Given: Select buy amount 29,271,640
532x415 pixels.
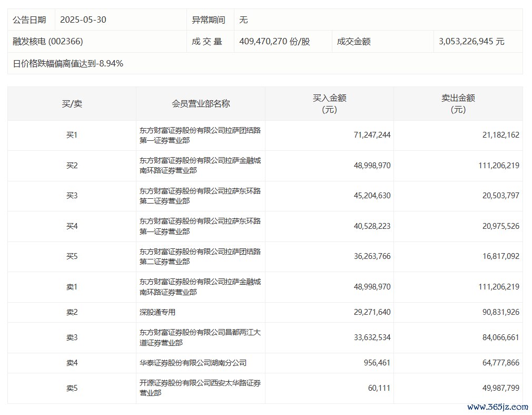Looking at the screenshot, I should (372, 312).
